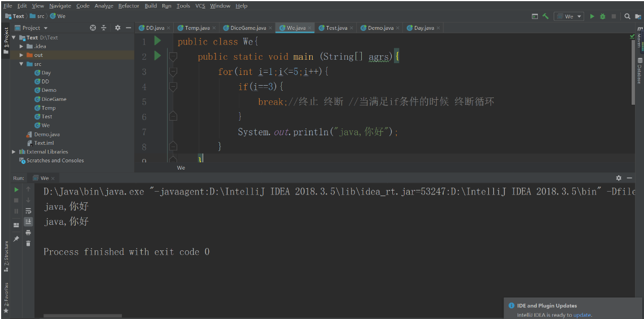Open Scratches and Consoles node
This screenshot has height=319, width=644.
tap(51, 161)
